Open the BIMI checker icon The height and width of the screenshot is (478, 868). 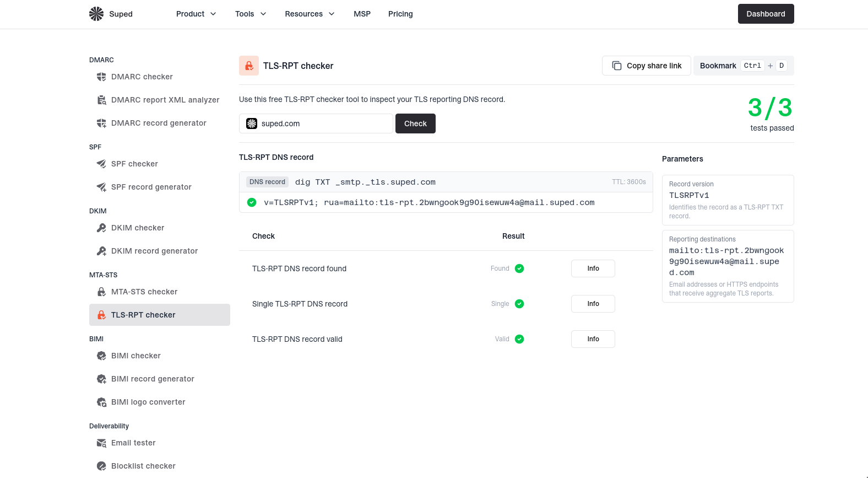point(101,356)
